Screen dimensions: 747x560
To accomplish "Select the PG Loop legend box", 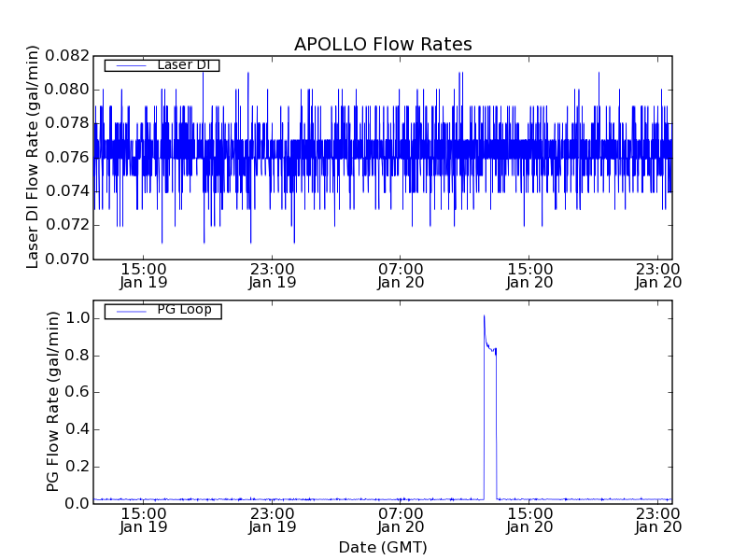I will [162, 311].
